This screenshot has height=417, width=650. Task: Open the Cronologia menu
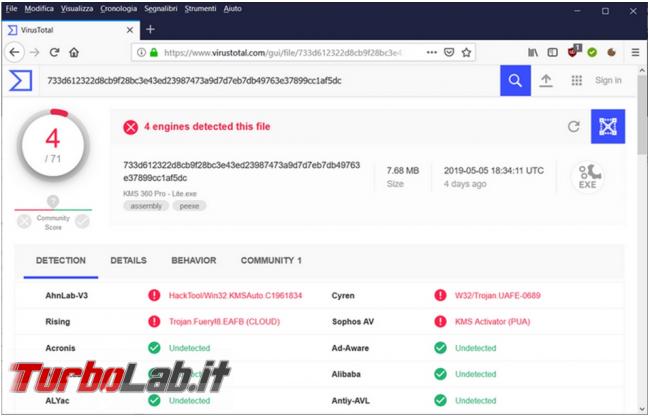coord(119,8)
